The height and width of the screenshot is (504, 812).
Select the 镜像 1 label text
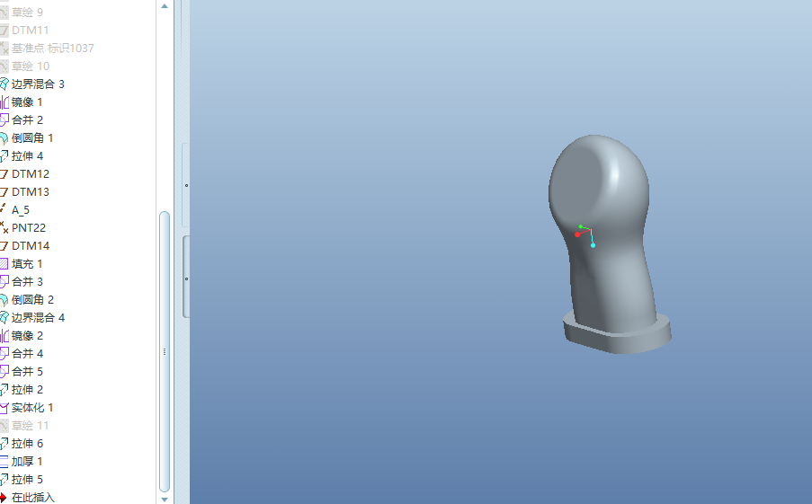(x=27, y=102)
